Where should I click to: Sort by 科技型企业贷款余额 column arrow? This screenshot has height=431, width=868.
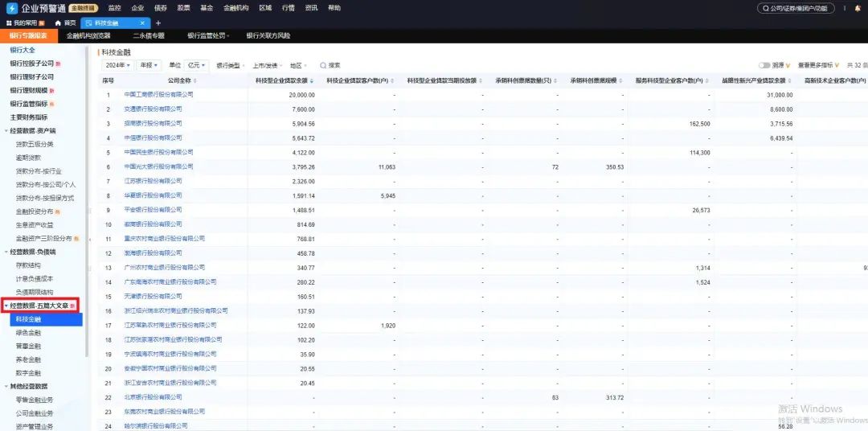(310, 81)
